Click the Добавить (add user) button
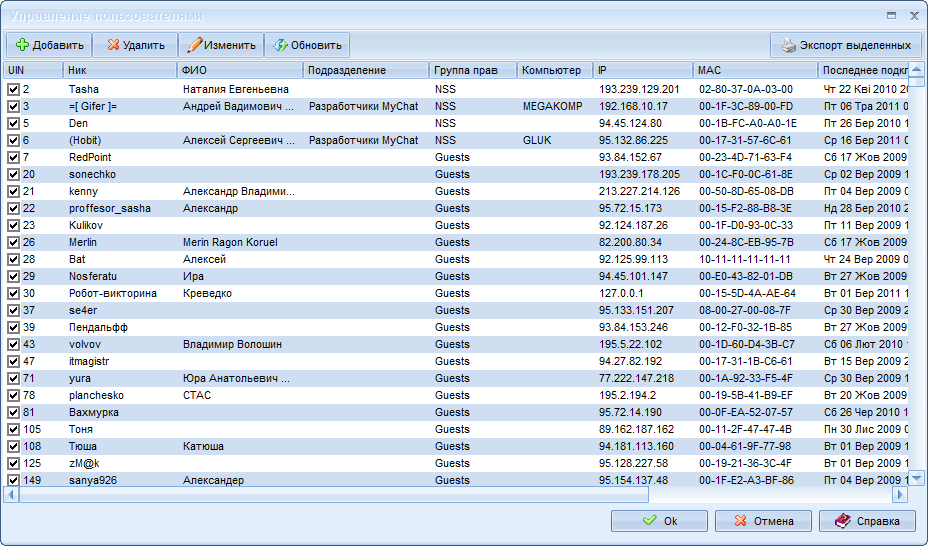The image size is (928, 546). (49, 45)
